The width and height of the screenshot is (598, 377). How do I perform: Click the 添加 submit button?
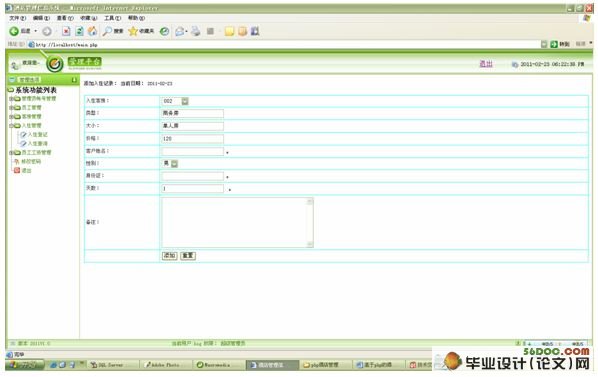point(169,256)
